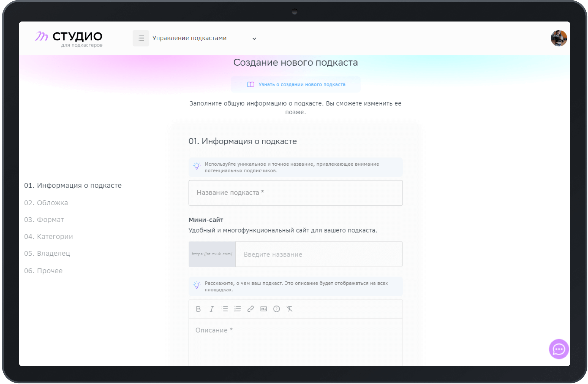Toggle italic formatting in description editor

(211, 309)
